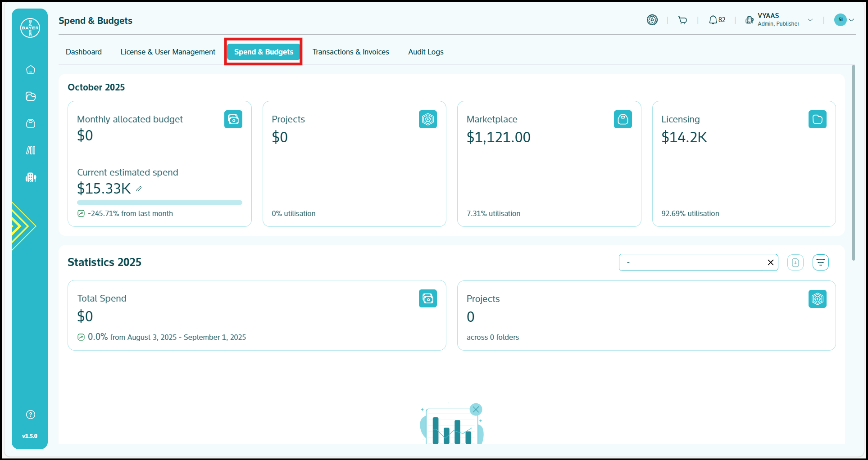
Task: Open the library books sidebar icon
Action: coord(31,150)
